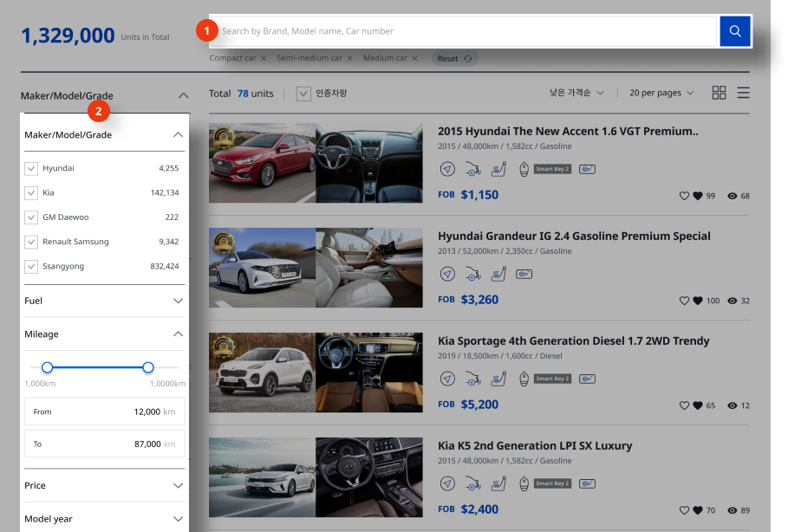Click heated seat icon on Hyundai Grandeur listing
Viewport: 788px width, 532px height.
click(x=498, y=275)
